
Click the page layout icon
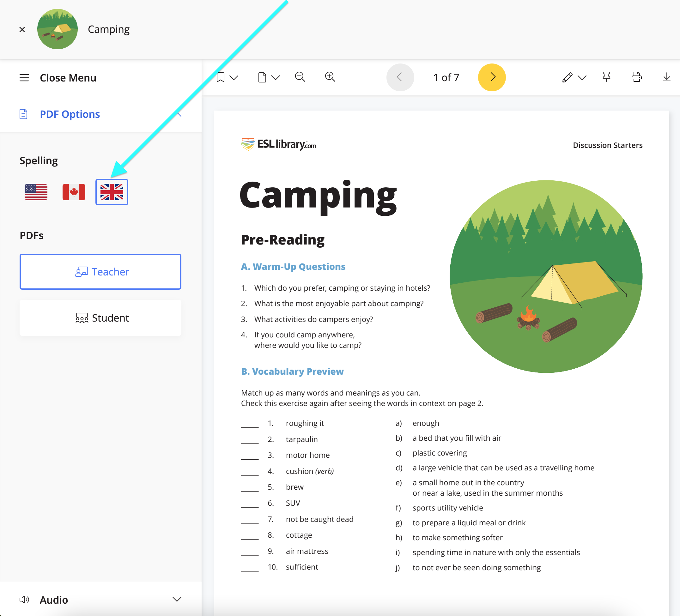262,77
